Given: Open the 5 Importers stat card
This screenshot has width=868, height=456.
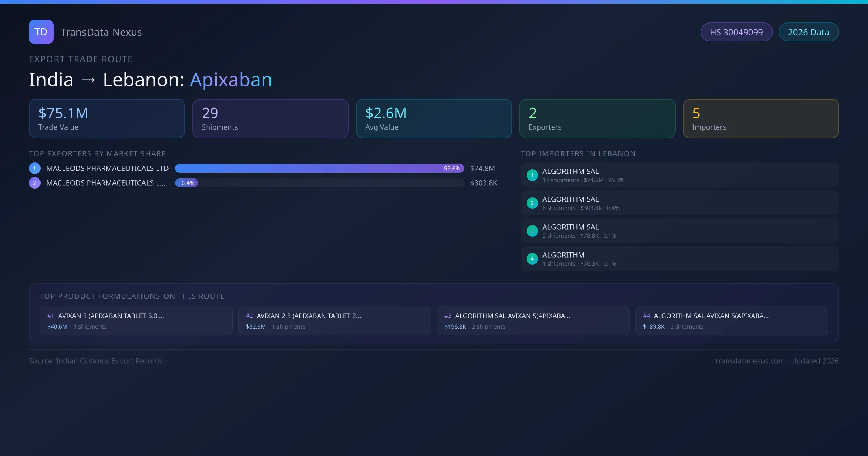Looking at the screenshot, I should 761,119.
